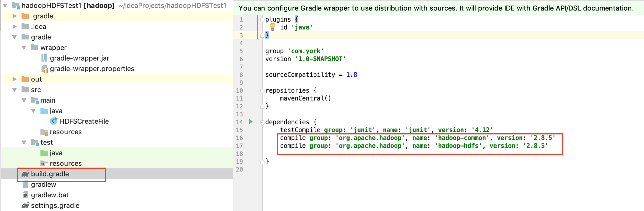The image size is (644, 211).
Task: Expand the .gradle folder
Action: coord(15,16)
